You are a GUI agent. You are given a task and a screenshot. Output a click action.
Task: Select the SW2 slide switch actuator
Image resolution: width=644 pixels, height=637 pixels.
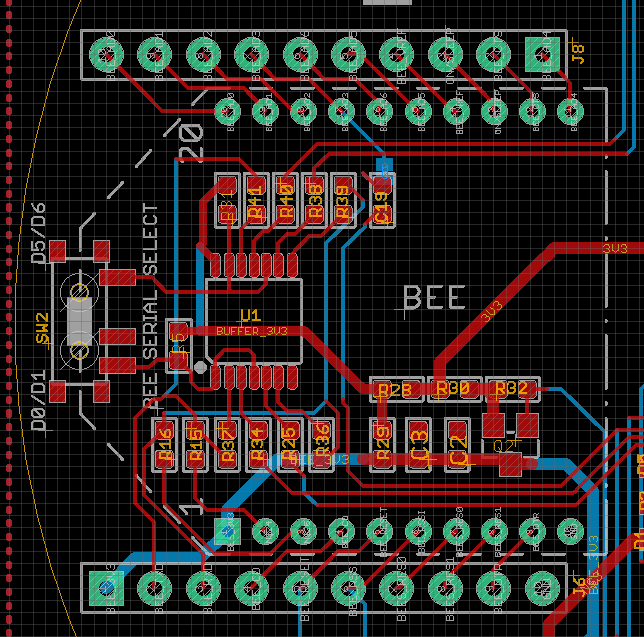click(79, 321)
